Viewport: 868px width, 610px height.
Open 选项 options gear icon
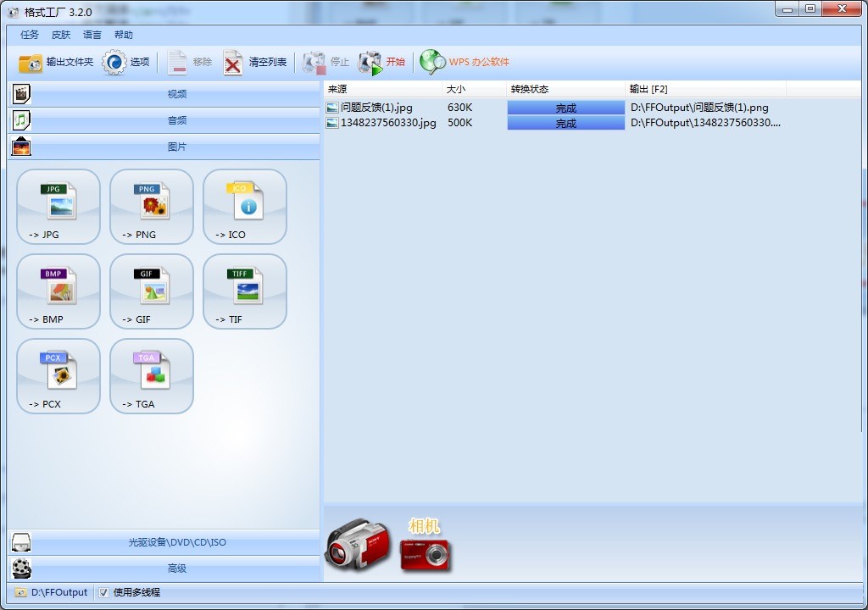(114, 63)
